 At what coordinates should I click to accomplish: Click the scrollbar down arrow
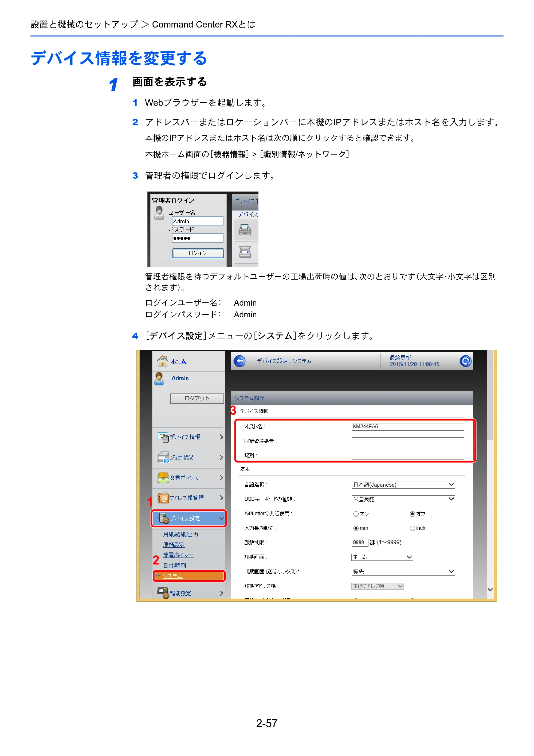490,590
